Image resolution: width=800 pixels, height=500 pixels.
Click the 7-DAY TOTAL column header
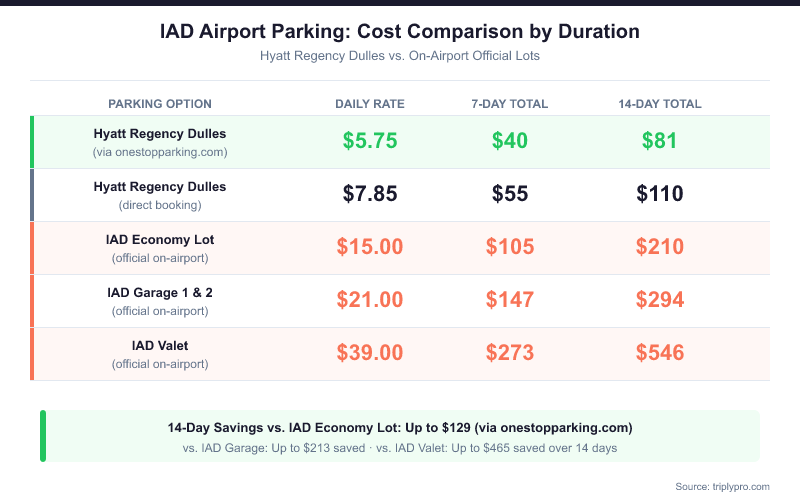[510, 104]
